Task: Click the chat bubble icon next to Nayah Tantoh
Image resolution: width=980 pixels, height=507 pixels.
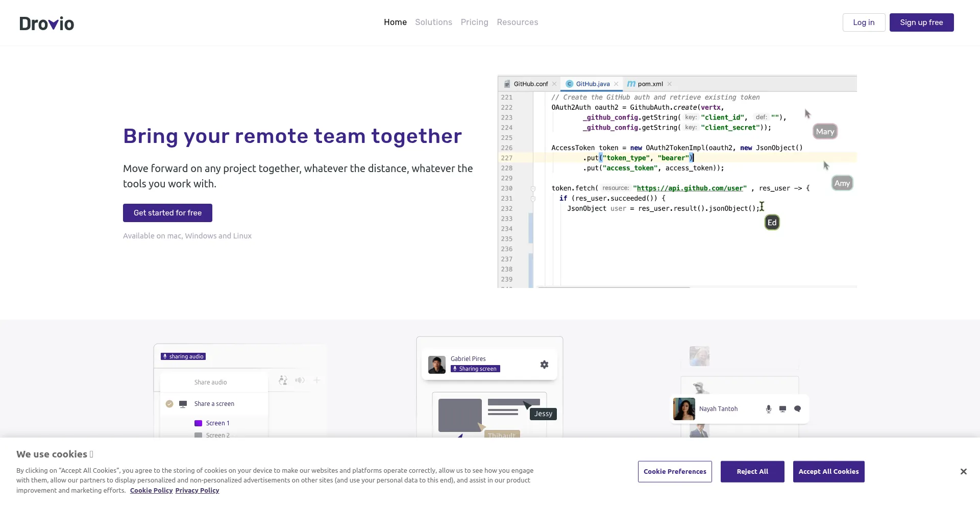Action: tap(797, 409)
